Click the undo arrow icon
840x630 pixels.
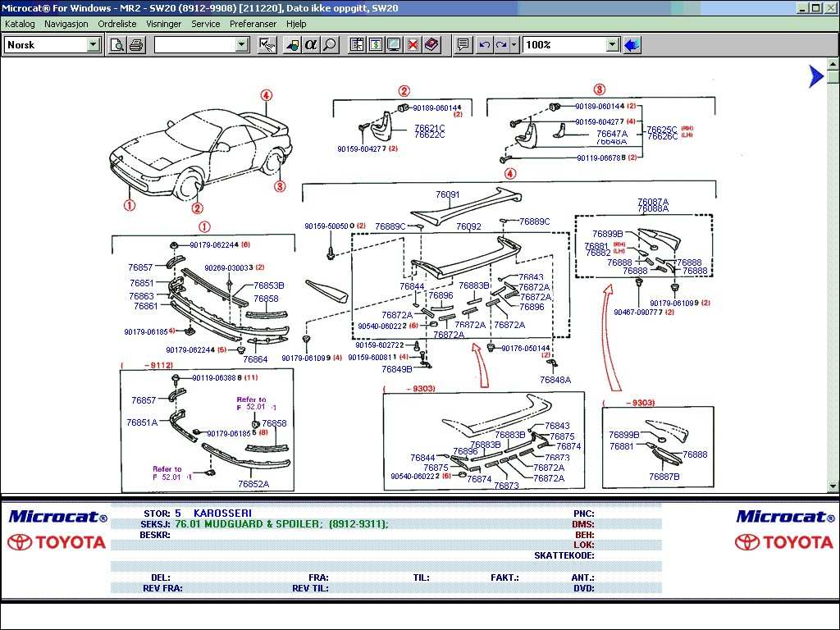click(485, 44)
